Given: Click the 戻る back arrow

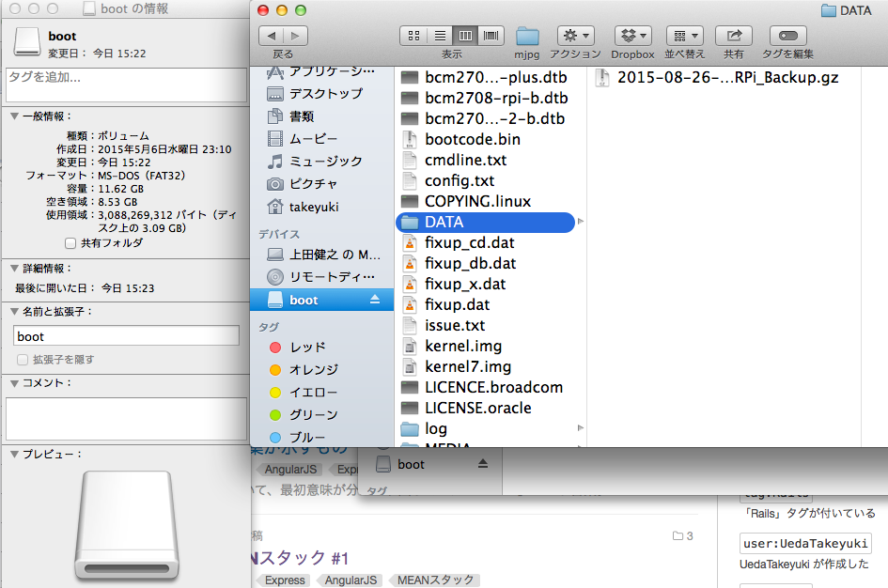Looking at the screenshot, I should click(271, 36).
